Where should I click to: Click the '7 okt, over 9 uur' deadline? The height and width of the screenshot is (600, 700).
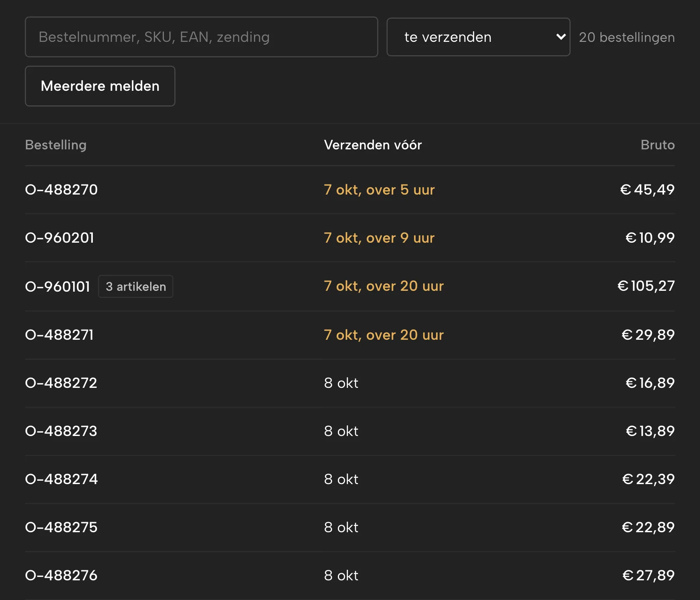[379, 238]
